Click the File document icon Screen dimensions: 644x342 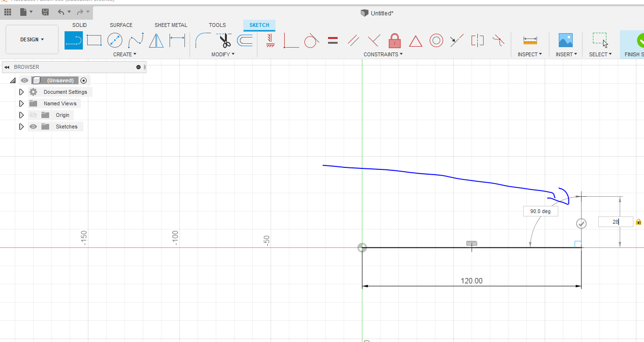coord(23,12)
